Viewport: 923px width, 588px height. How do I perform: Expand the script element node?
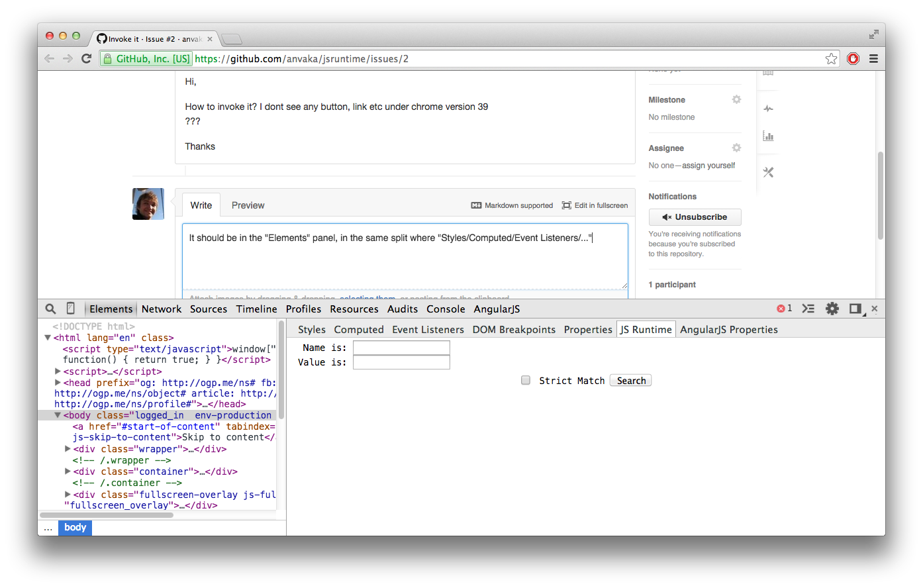tap(58, 371)
